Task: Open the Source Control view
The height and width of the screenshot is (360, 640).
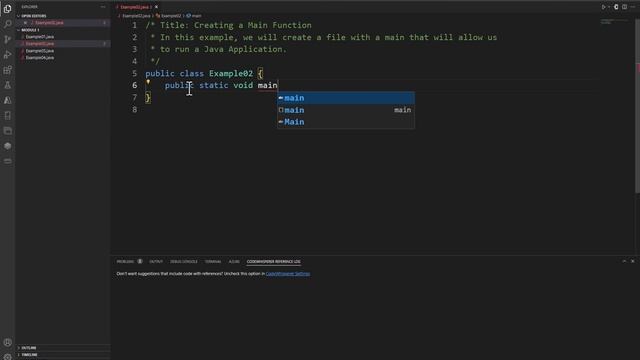Action: click(7, 39)
